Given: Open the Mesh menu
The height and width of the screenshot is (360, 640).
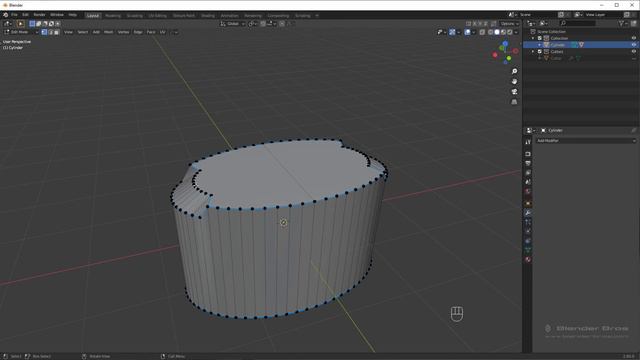Looking at the screenshot, I should tap(108, 32).
